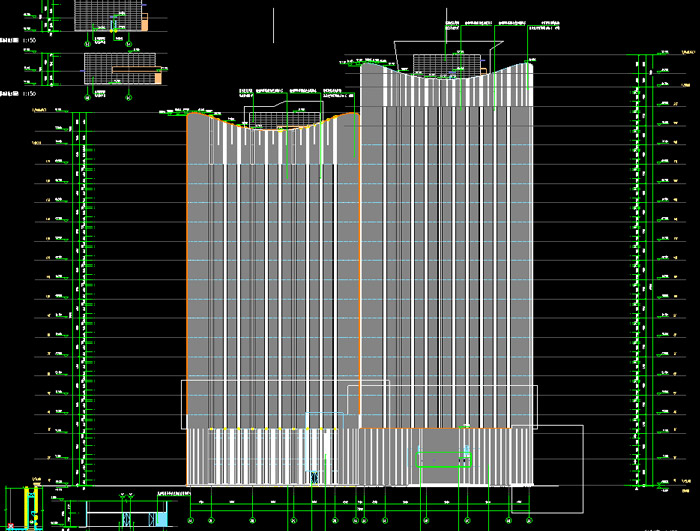
Task: Select the lower "1:150" scale label
Action: tap(29, 94)
